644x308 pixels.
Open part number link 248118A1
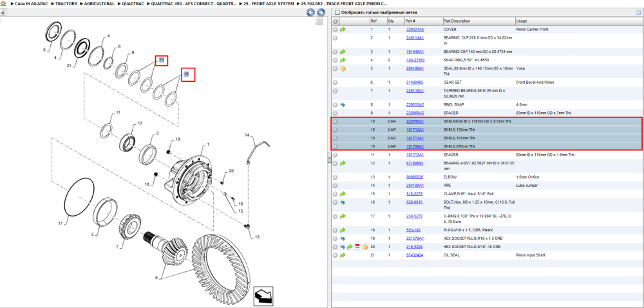tap(415, 91)
